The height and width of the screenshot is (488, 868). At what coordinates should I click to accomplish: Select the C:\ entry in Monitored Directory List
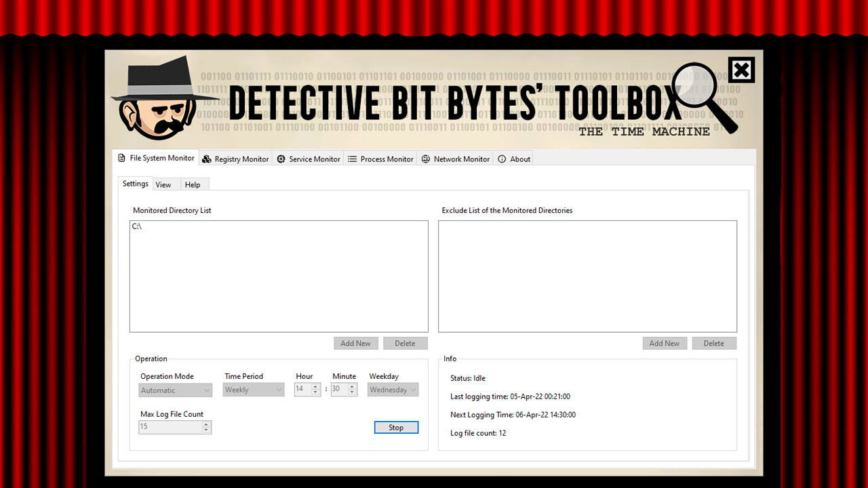coord(137,226)
